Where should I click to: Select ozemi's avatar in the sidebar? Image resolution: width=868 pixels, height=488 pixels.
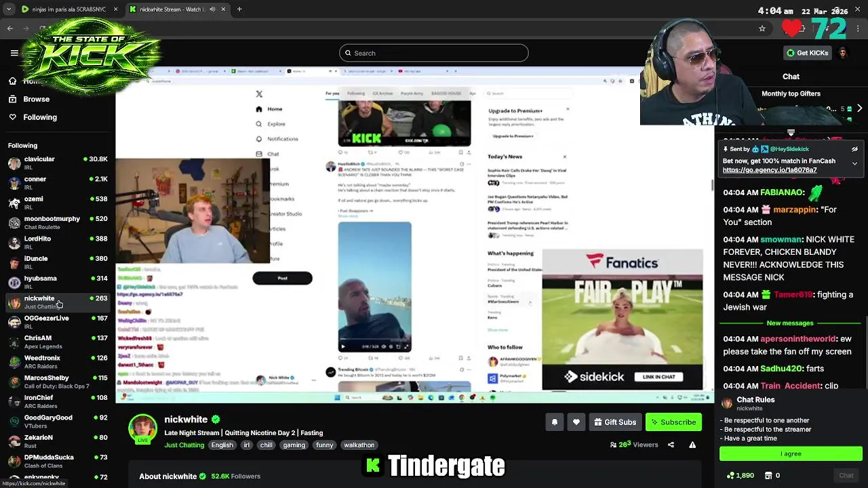14,203
